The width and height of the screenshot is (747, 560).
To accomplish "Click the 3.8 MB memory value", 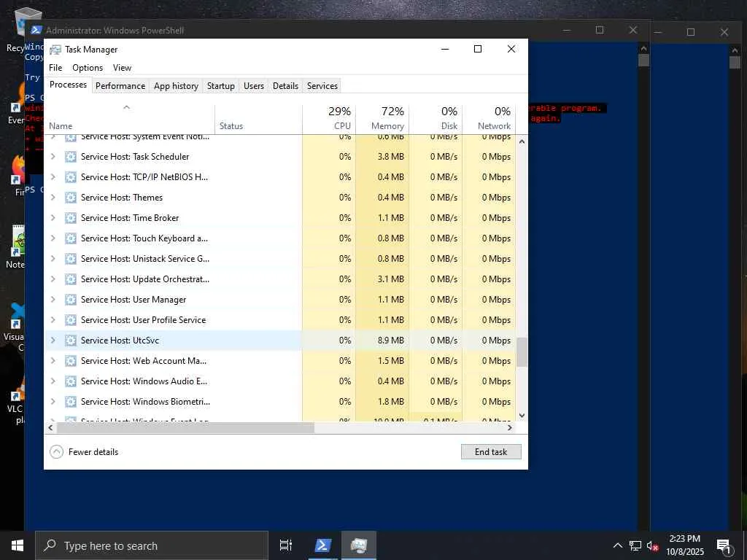I will click(391, 157).
